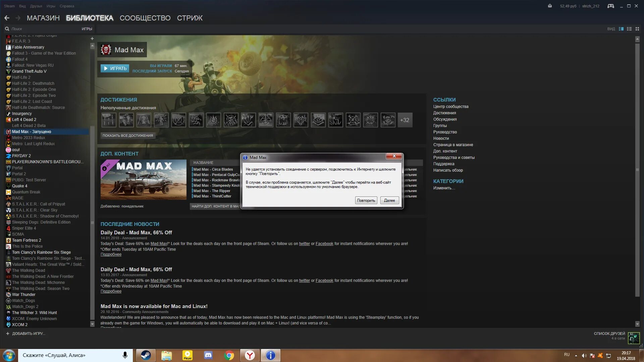Open Discord from the taskbar
Viewport: 644px width, 362px height.
click(208, 355)
